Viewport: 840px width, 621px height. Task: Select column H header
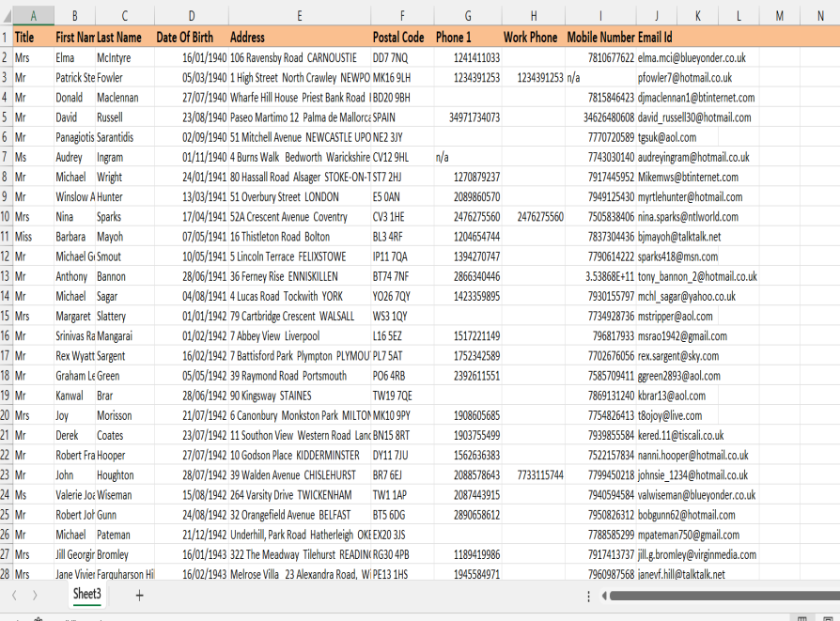(x=534, y=16)
